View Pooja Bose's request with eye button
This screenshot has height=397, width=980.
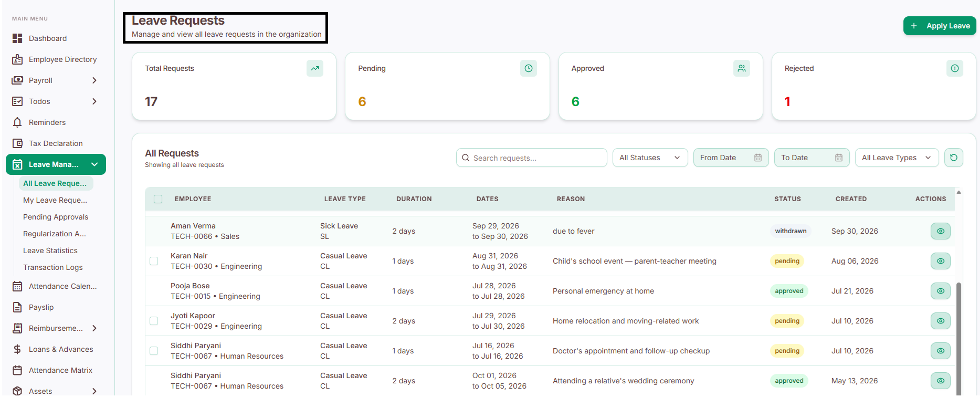click(941, 291)
